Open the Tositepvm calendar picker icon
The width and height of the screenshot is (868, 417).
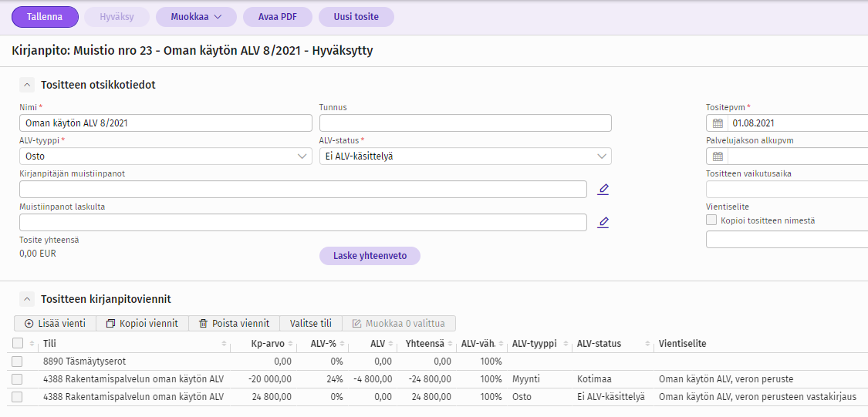pos(718,123)
